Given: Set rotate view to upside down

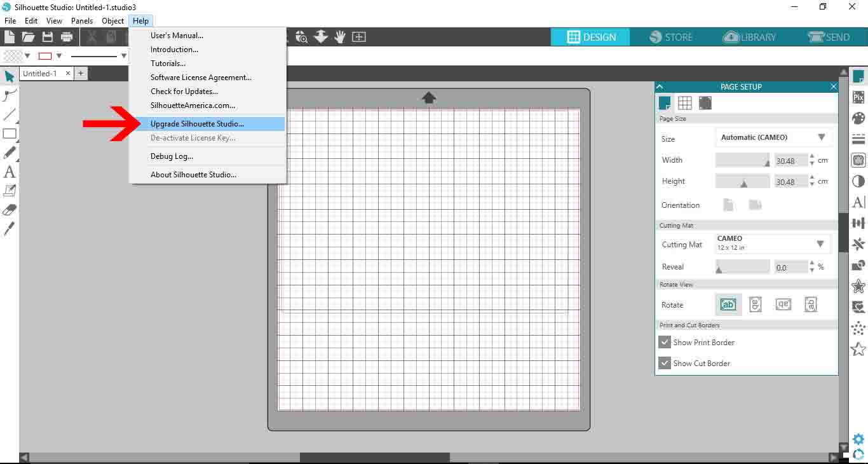Looking at the screenshot, I should pyautogui.click(x=783, y=304).
